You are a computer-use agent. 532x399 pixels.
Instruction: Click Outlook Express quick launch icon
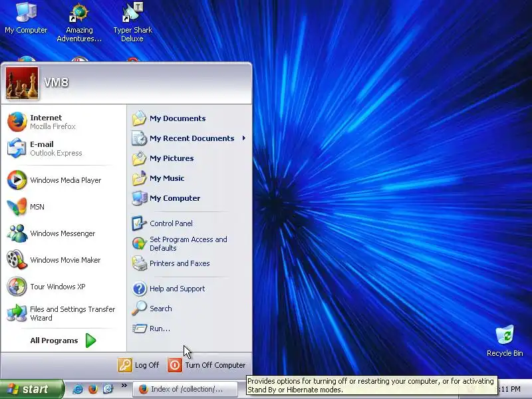[x=108, y=389]
